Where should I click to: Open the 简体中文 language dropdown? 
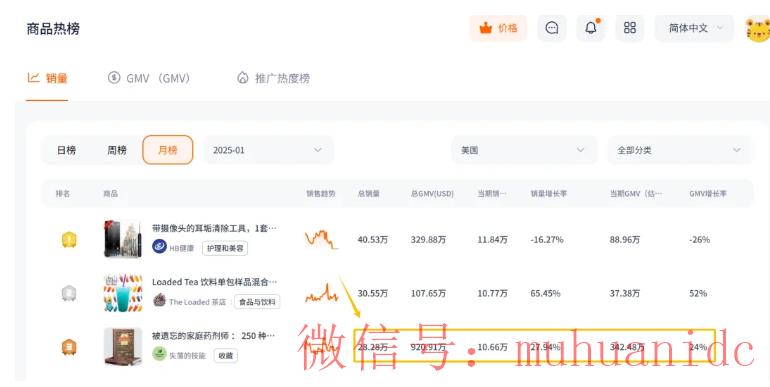694,28
